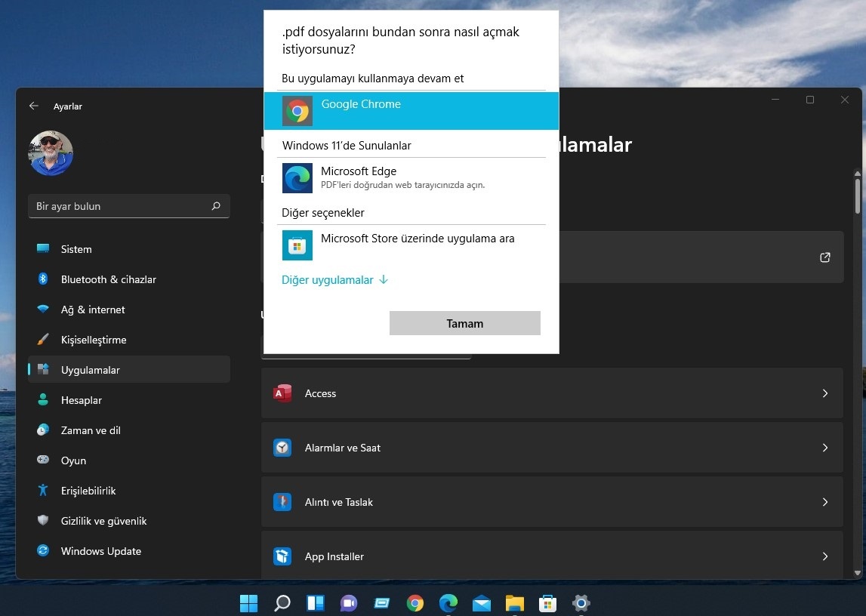Screen dimensions: 866x616
Task: Open Ağ & internet category
Action: tap(128, 310)
